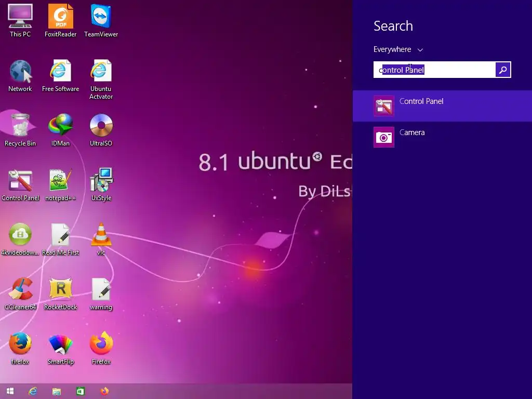Open Free Software shortcut
532x399 pixels.
coord(60,75)
